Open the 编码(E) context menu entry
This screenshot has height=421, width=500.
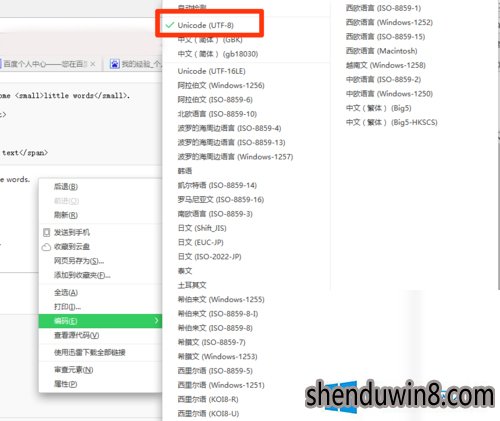(100, 321)
